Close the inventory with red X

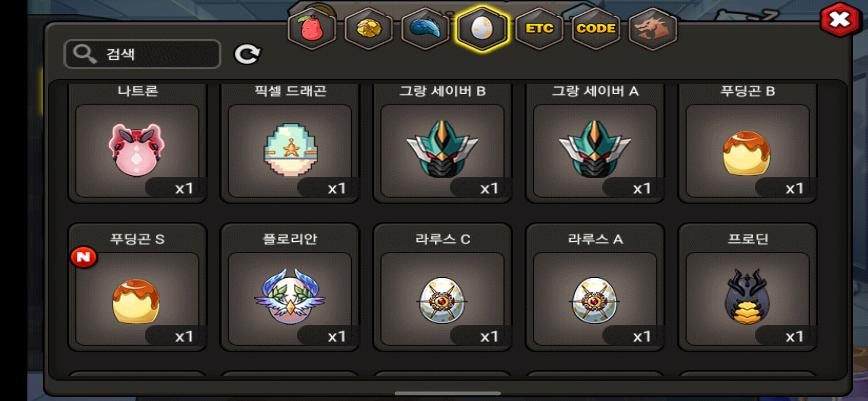pyautogui.click(x=840, y=19)
